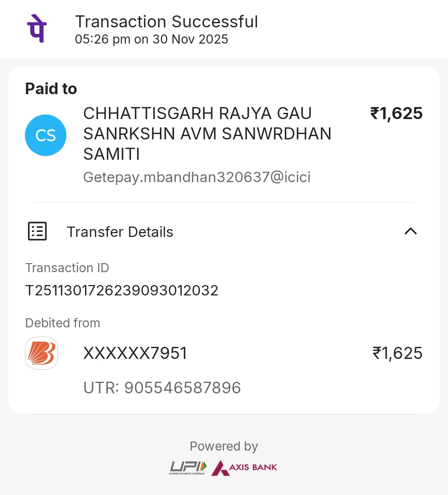
Task: Click the Getepay.mbandhan320637@icici UPI ID
Action: tap(197, 177)
